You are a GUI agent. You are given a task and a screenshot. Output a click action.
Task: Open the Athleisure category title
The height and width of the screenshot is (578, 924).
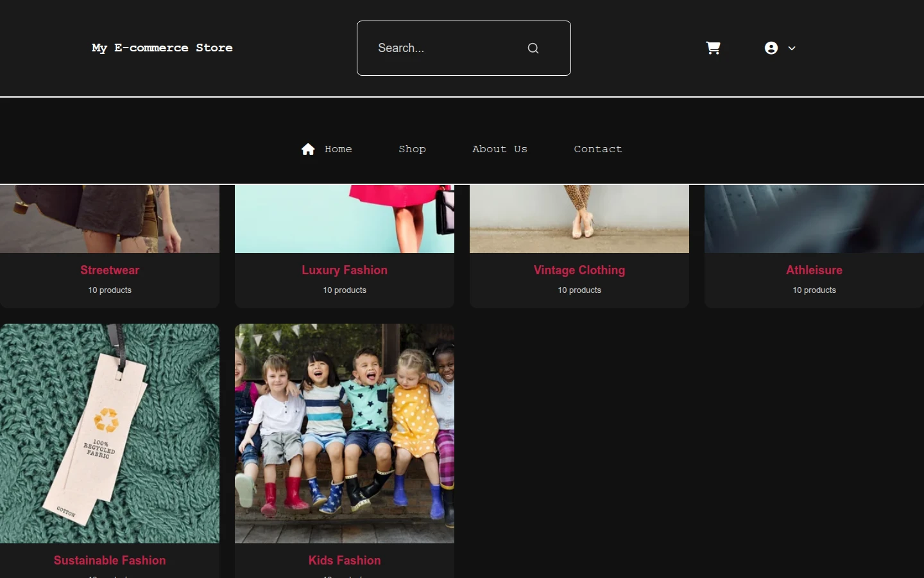814,270
